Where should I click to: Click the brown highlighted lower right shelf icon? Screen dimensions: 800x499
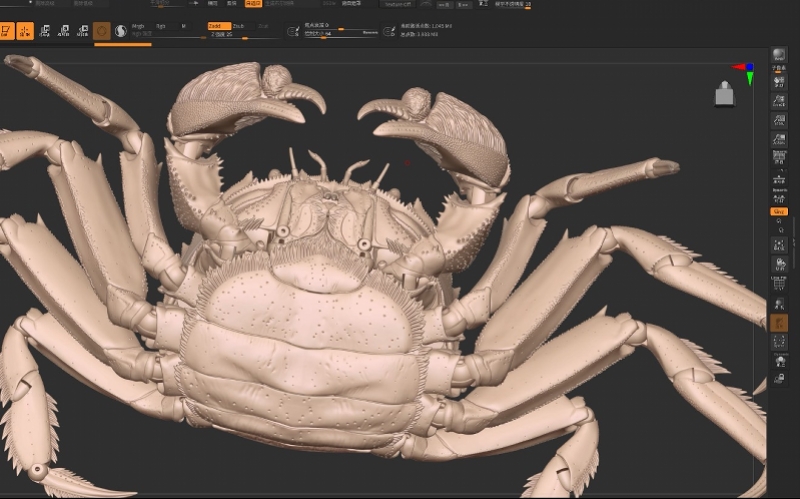779,322
